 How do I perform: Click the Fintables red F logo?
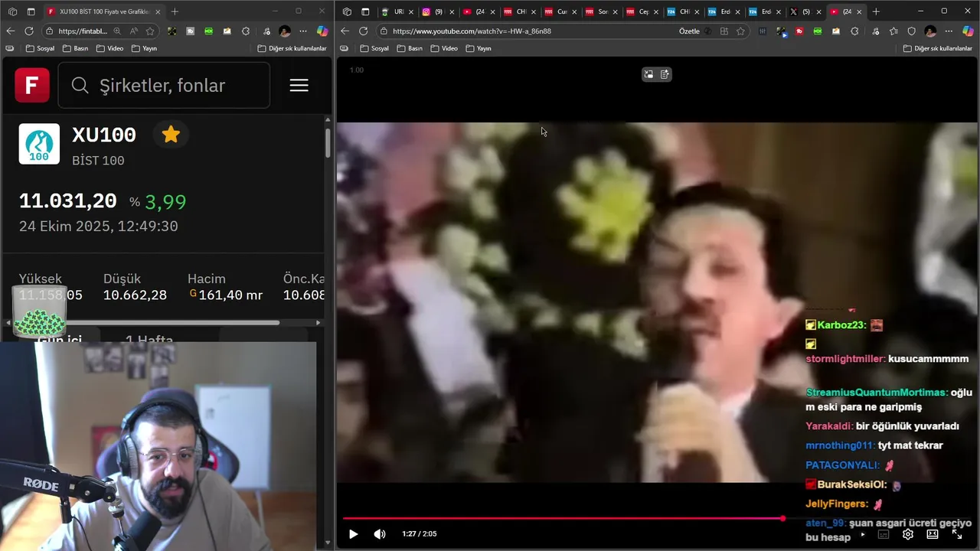[32, 85]
